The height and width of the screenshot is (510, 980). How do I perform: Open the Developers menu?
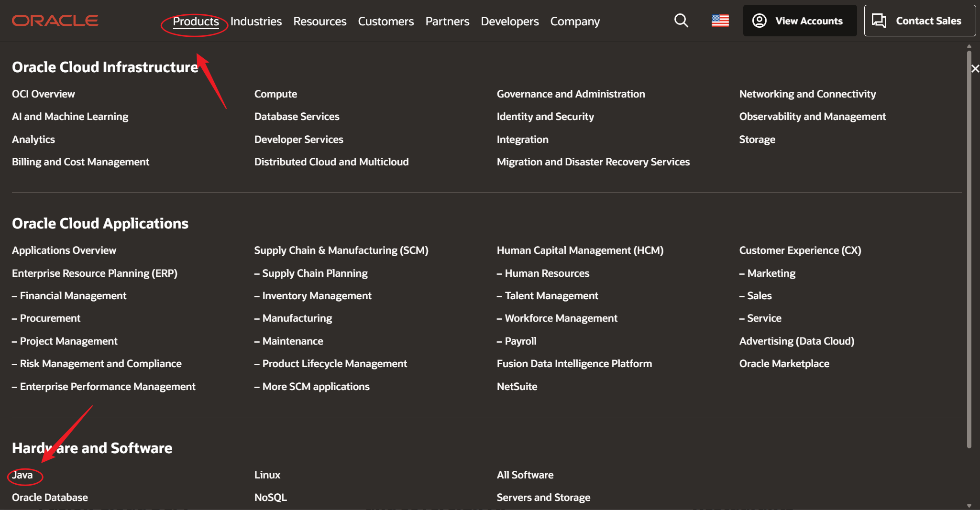tap(510, 22)
